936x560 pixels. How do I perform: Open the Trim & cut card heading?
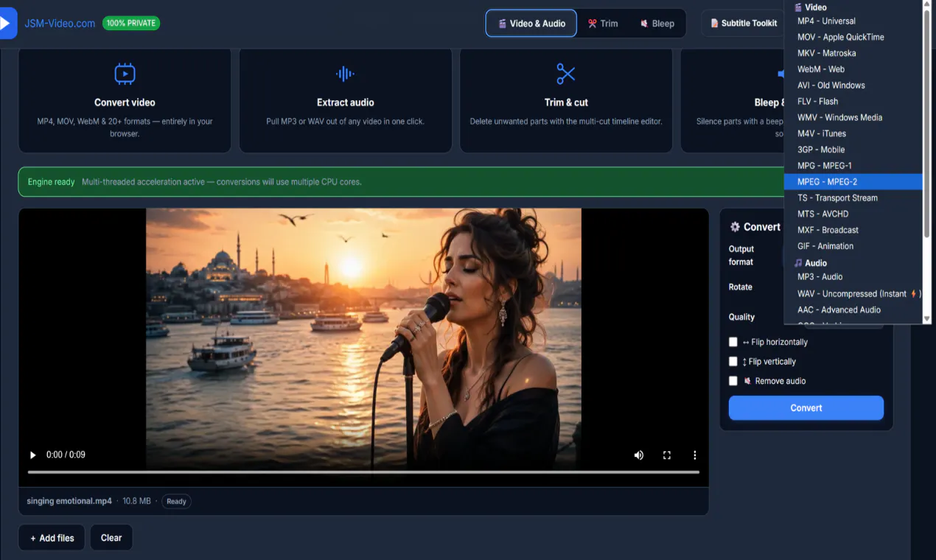click(566, 102)
